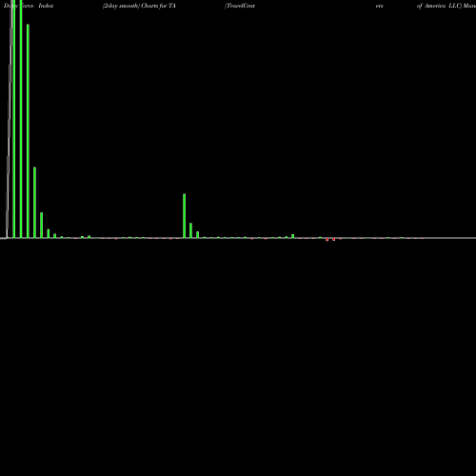Click the horizontal zero baseline of the chart
This screenshot has width=476, height=476.
point(238,238)
